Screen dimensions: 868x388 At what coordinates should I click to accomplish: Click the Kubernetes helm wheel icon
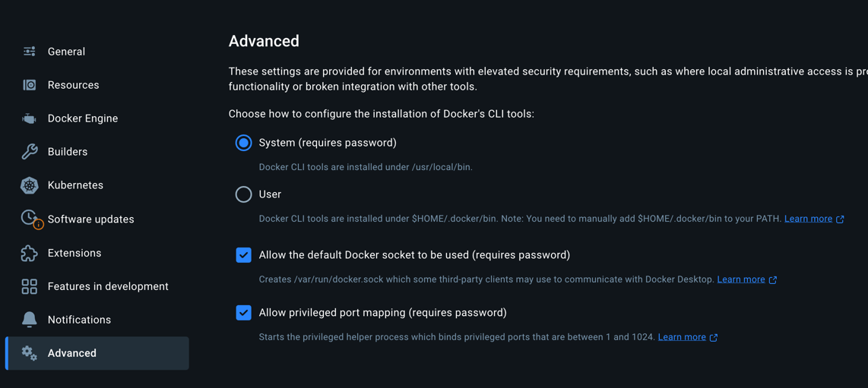pos(30,185)
